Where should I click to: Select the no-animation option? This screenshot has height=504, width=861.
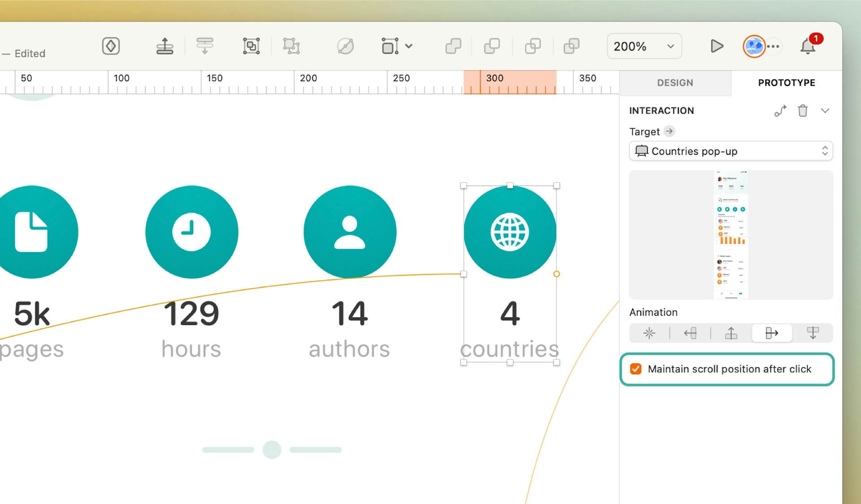[x=649, y=333]
